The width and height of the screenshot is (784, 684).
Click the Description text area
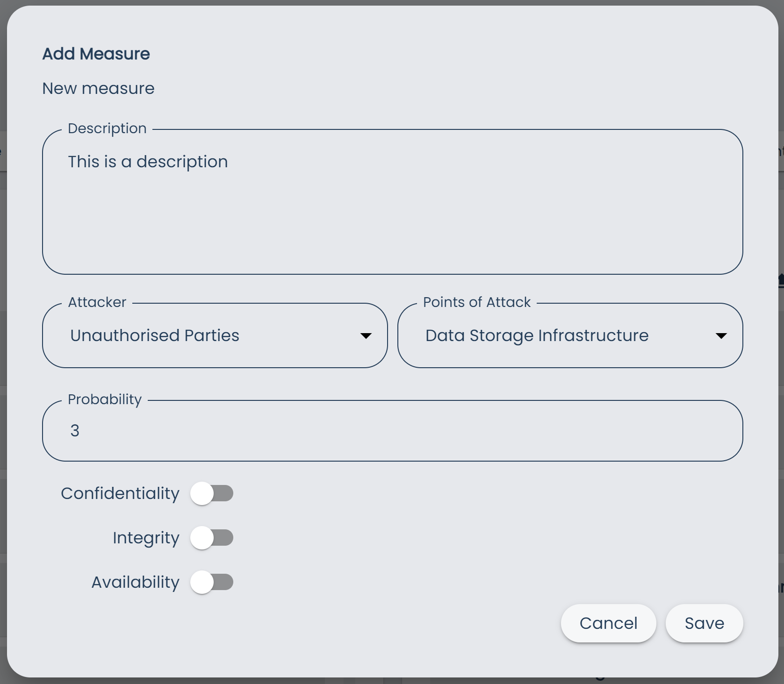pos(393,201)
